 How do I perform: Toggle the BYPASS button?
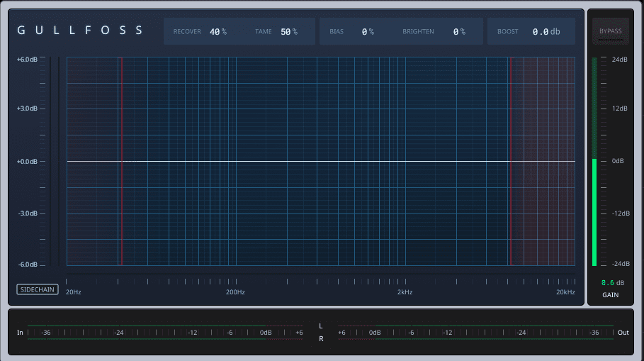click(x=610, y=31)
